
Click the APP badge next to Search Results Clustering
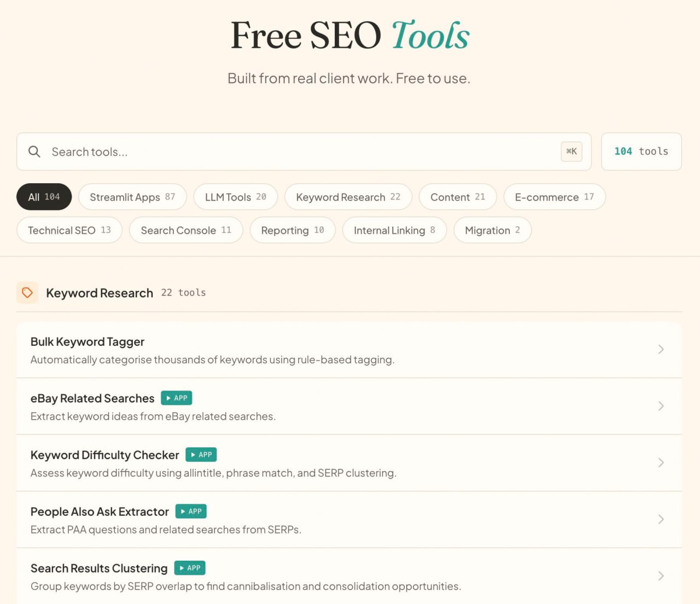[190, 568]
